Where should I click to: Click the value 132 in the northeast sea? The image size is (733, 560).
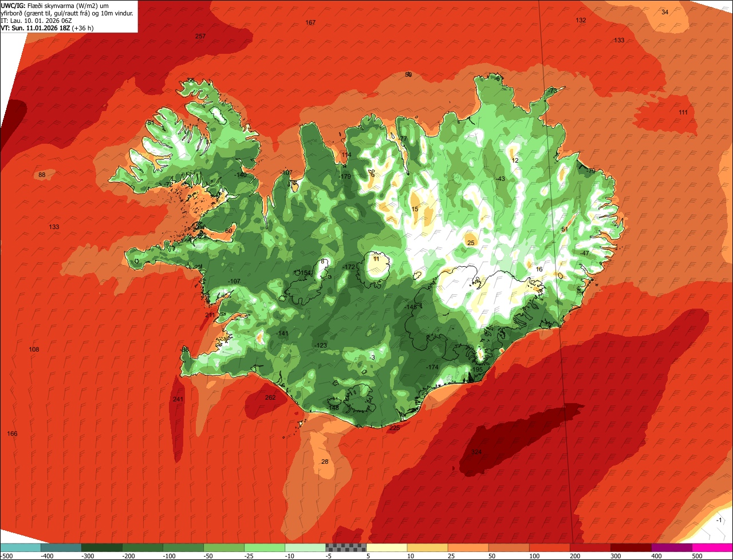tap(581, 20)
